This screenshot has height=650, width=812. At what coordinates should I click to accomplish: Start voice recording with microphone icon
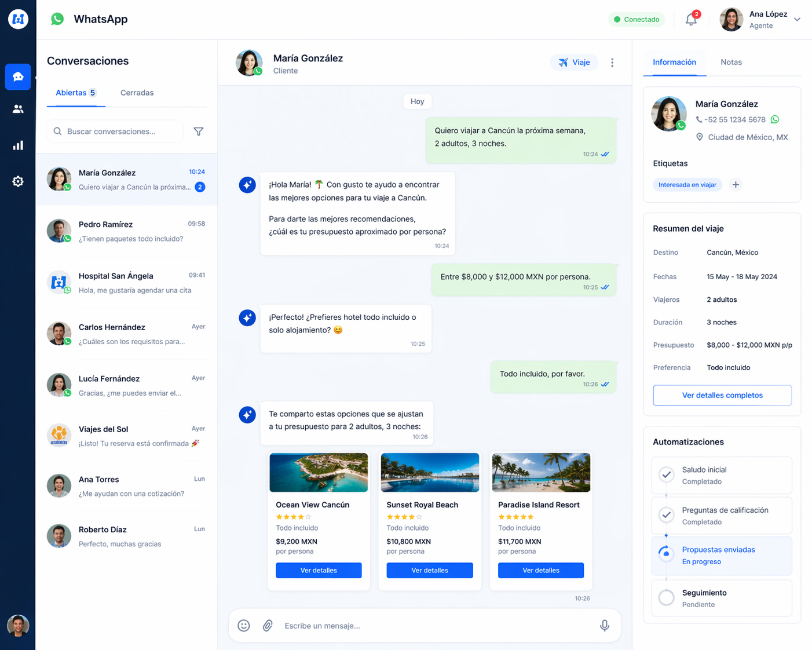604,626
